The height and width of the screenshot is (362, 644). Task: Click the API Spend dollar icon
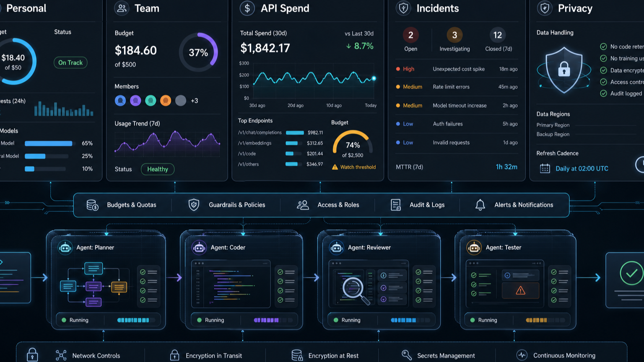tap(247, 8)
